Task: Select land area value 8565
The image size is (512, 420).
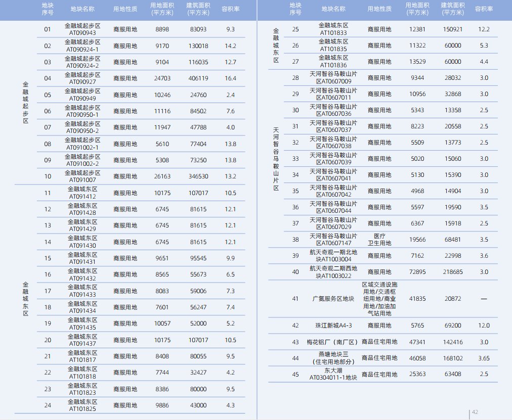Action: point(162,274)
